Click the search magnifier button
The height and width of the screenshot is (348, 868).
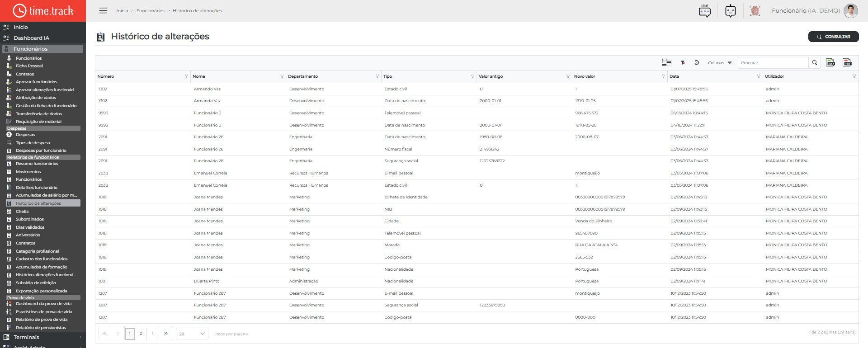click(815, 63)
